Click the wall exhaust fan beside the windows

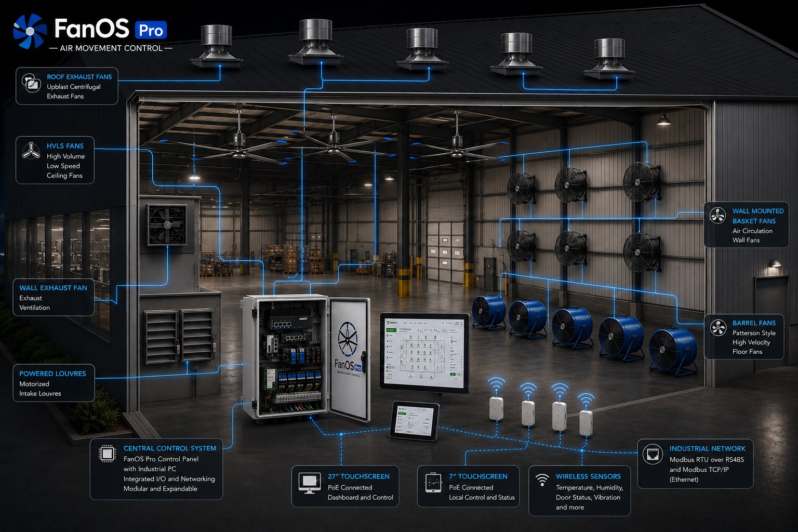(x=166, y=224)
